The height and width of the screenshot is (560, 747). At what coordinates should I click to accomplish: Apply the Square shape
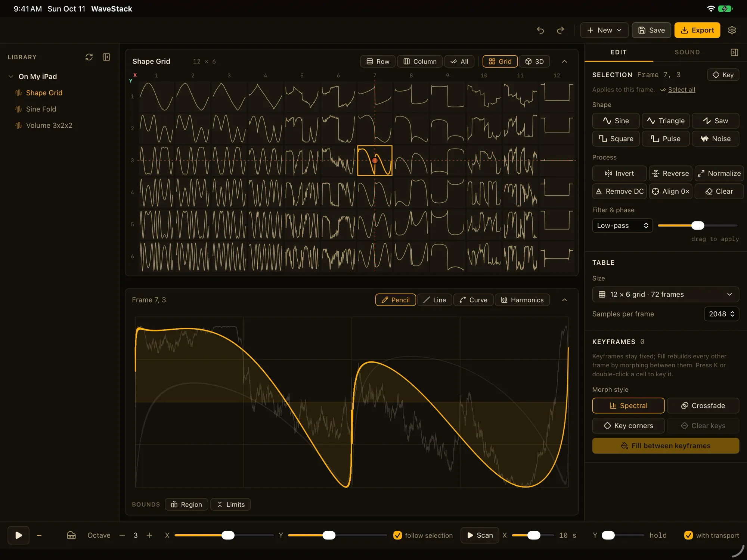click(x=616, y=139)
